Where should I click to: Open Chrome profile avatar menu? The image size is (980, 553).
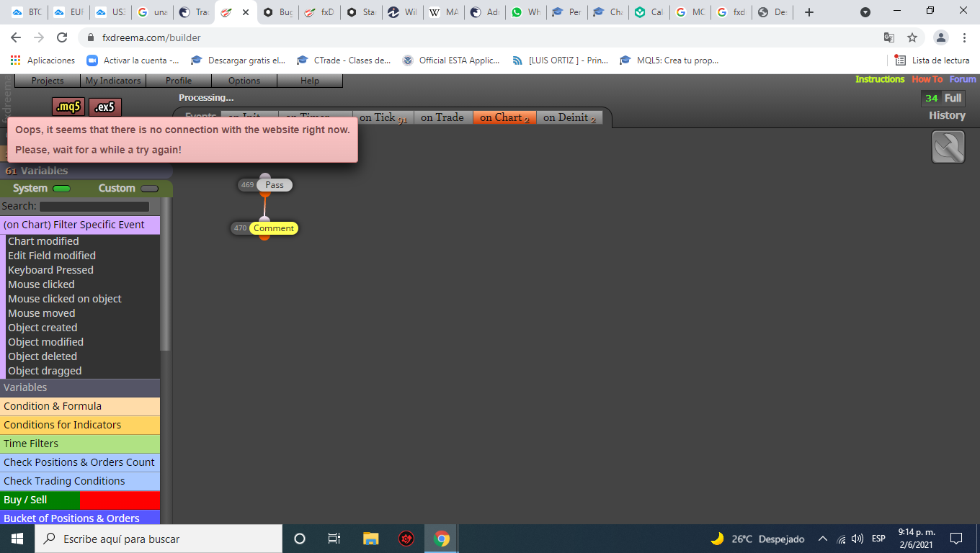[x=941, y=37]
